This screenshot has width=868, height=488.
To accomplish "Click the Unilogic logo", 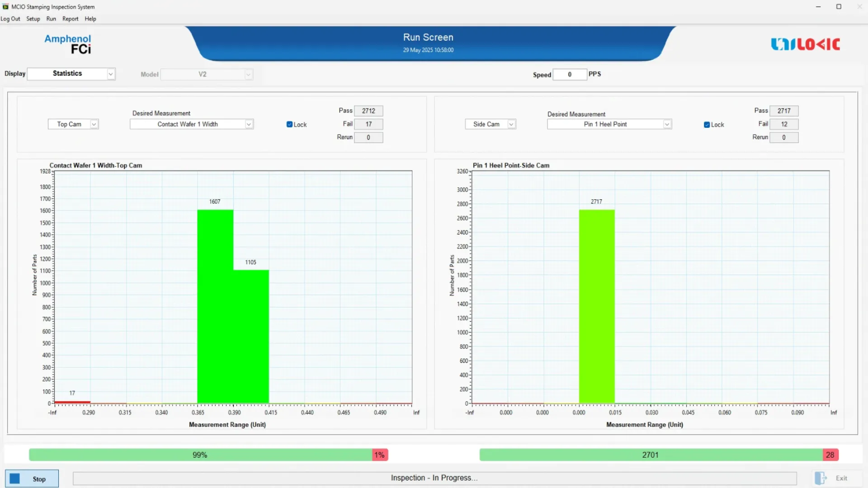I will (805, 44).
